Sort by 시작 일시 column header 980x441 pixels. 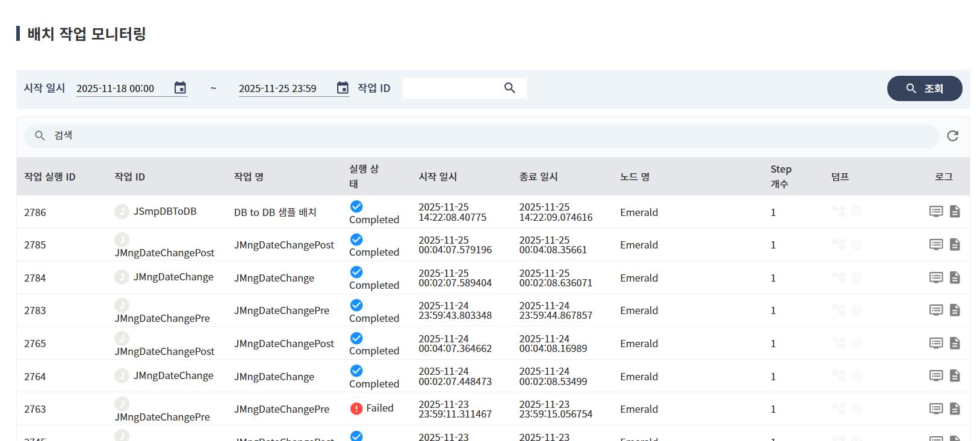pos(438,177)
